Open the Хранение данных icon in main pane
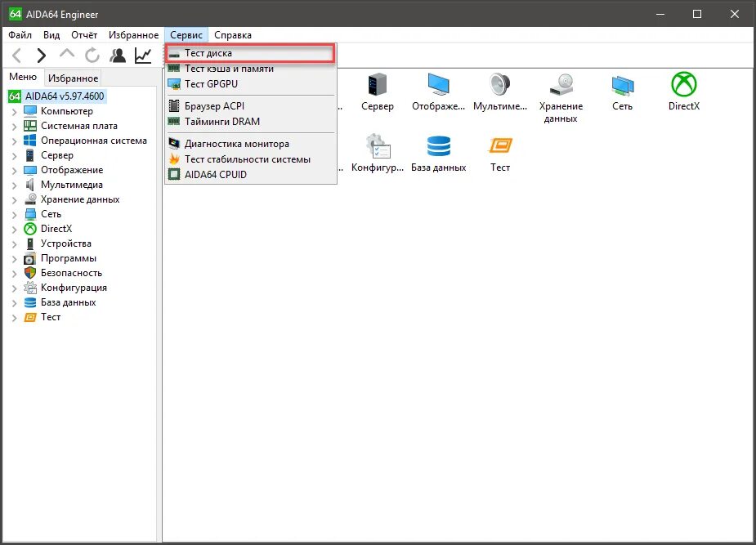 click(x=561, y=84)
